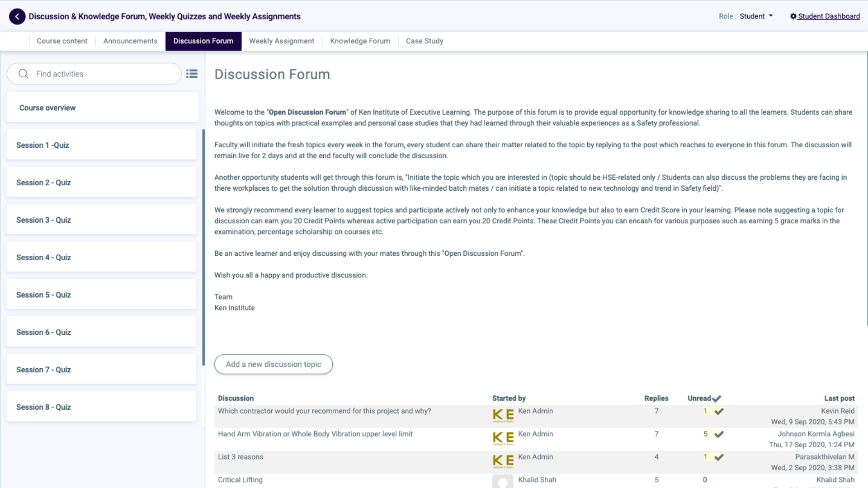Click Ken Admin avatar on contractor discussion
Image resolution: width=868 pixels, height=488 pixels.
tap(503, 415)
